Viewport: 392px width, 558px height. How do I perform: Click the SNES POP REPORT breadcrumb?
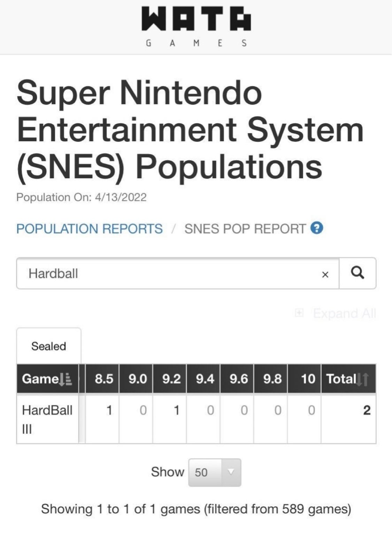point(245,229)
